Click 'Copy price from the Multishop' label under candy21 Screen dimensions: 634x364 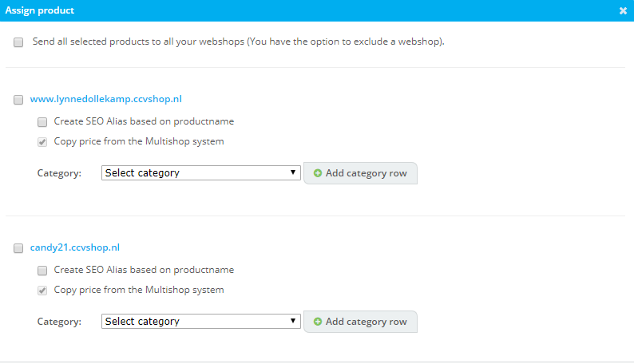pos(139,290)
